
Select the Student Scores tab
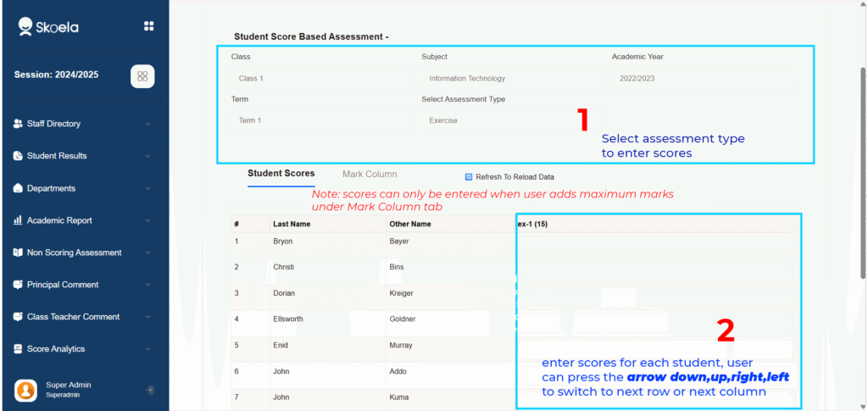(x=281, y=174)
